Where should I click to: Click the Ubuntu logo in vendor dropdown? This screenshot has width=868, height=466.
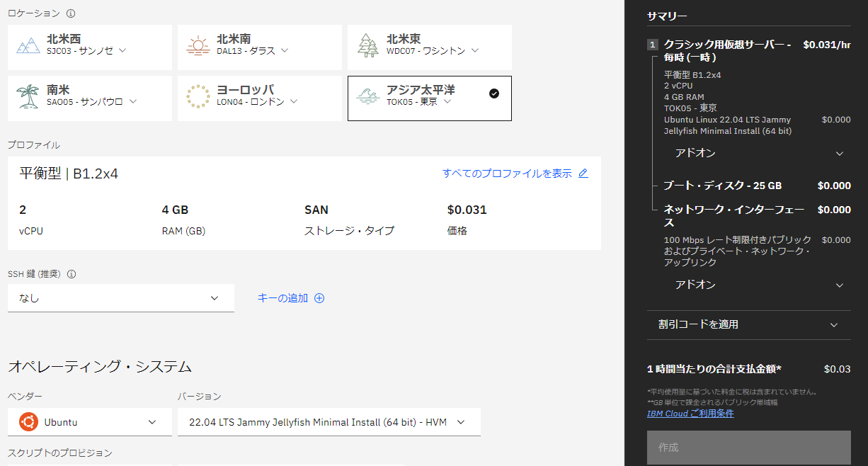[x=28, y=422]
